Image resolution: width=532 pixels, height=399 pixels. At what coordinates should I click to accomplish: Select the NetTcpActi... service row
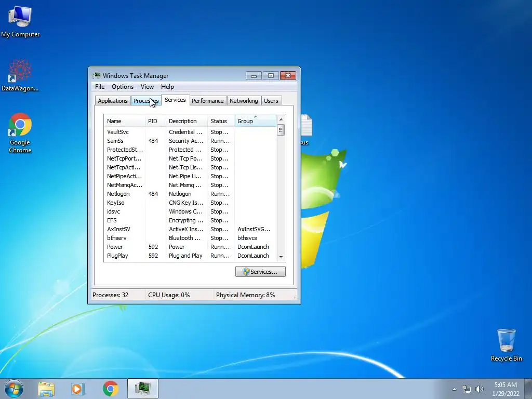190,167
